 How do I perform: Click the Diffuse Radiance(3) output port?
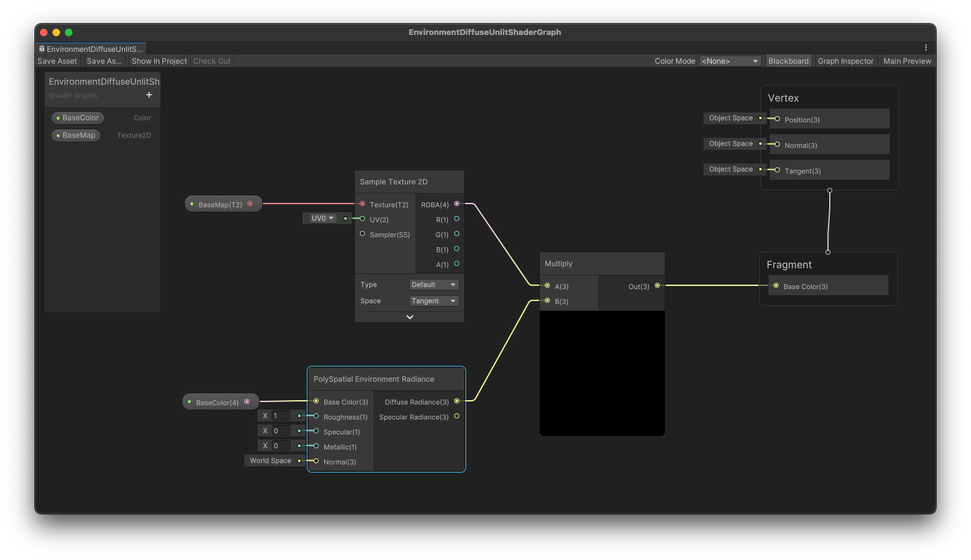pyautogui.click(x=457, y=401)
